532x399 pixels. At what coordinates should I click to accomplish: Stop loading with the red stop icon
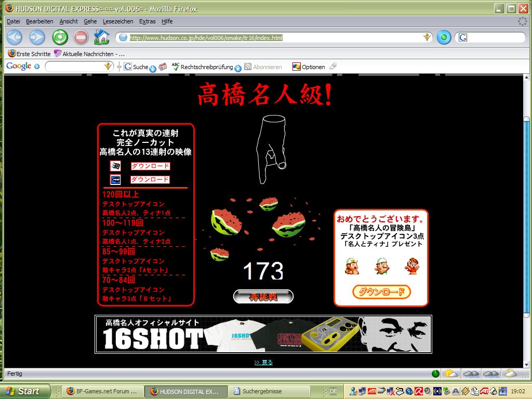pos(81,37)
